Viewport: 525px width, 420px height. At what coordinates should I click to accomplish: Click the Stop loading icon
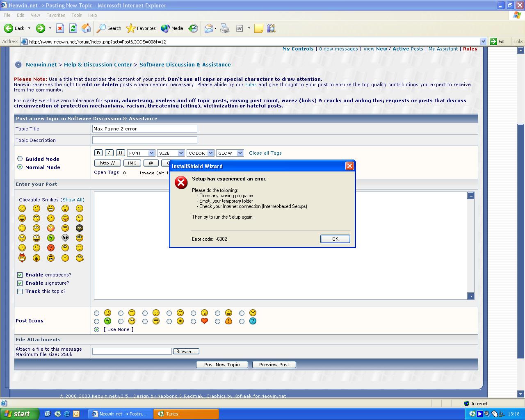coord(60,28)
